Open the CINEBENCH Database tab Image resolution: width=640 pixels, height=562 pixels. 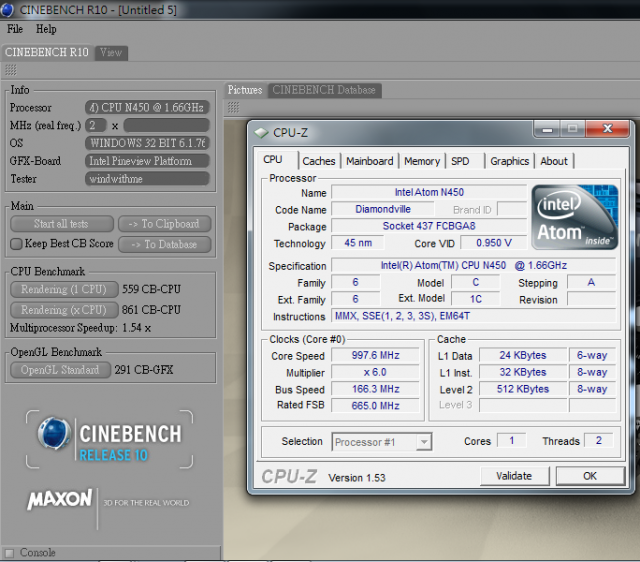(324, 90)
